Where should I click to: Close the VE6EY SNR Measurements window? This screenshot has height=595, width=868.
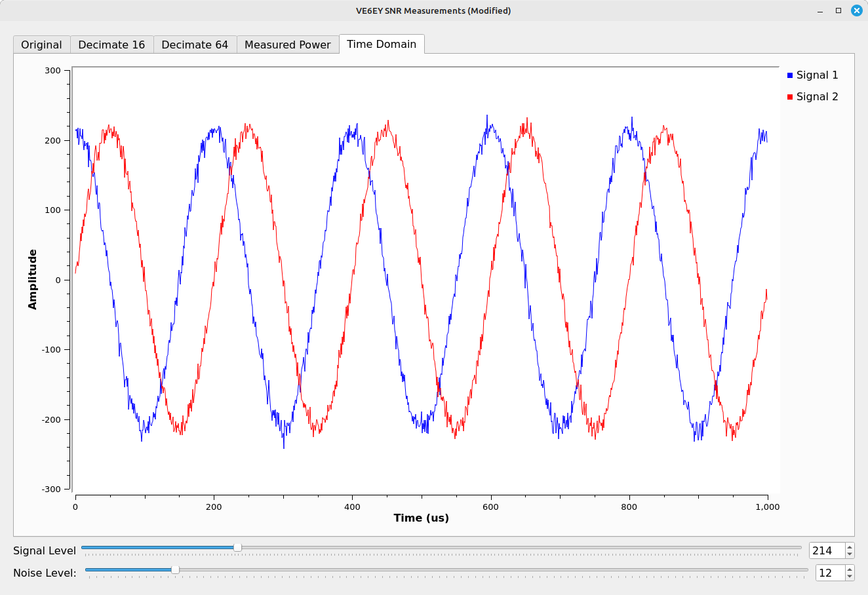pyautogui.click(x=856, y=10)
